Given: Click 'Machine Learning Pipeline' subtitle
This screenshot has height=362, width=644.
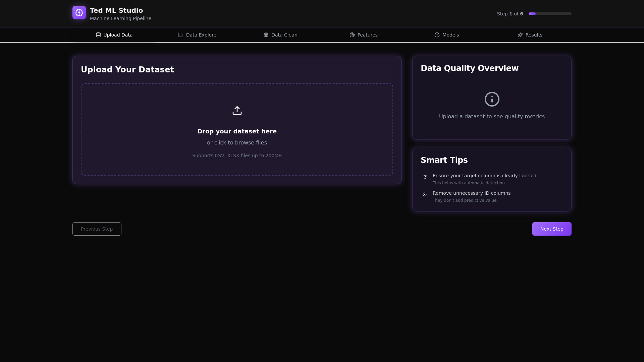Looking at the screenshot, I should (120, 18).
